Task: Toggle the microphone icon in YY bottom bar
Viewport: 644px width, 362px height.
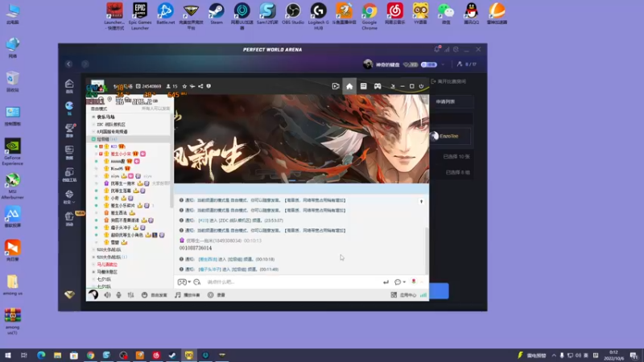Action: coord(118,294)
